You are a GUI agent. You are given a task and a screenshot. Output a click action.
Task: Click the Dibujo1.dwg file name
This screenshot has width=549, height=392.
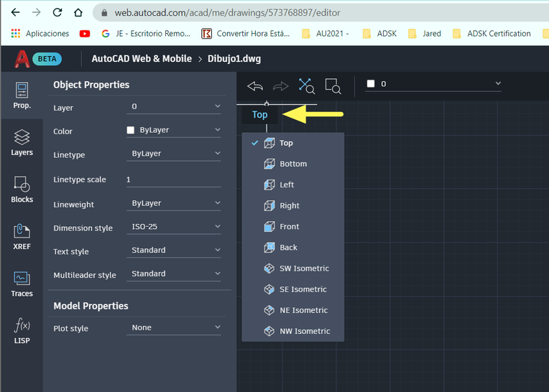(x=234, y=59)
